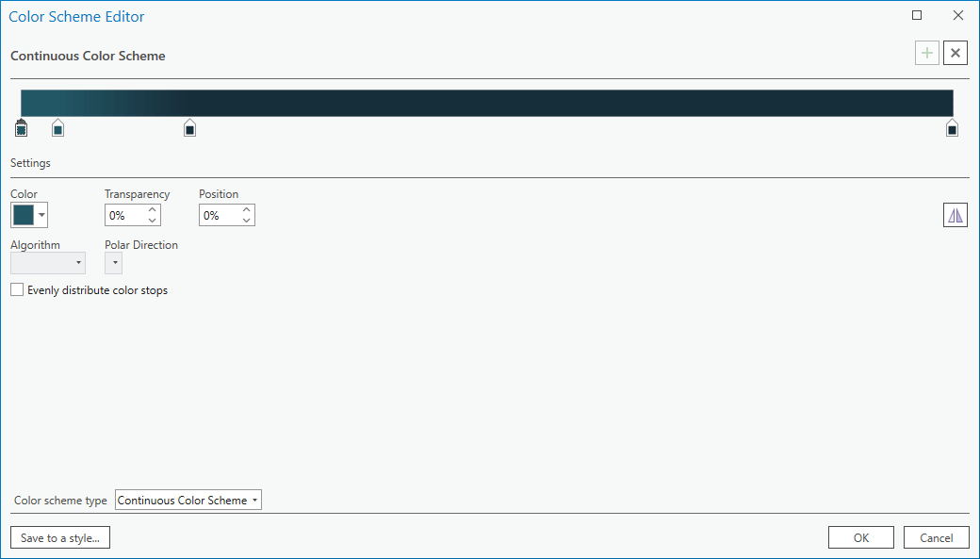The width and height of the screenshot is (980, 559).
Task: Add a new color stop with plus icon
Action: pyautogui.click(x=927, y=53)
